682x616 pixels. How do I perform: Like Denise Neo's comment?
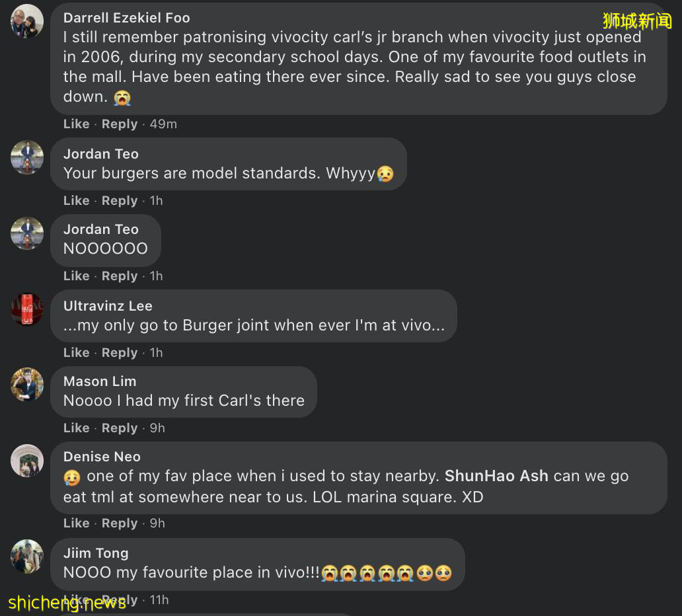coord(76,523)
